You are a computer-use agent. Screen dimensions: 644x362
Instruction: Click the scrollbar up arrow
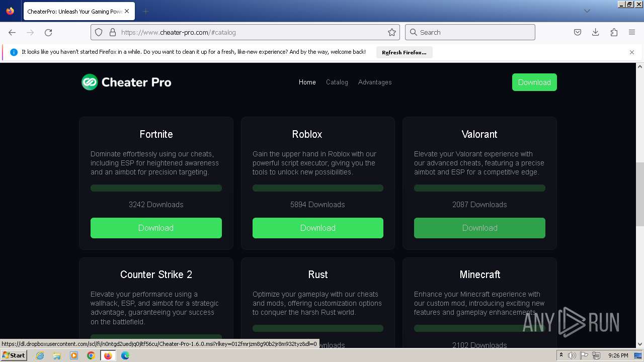pos(640,66)
